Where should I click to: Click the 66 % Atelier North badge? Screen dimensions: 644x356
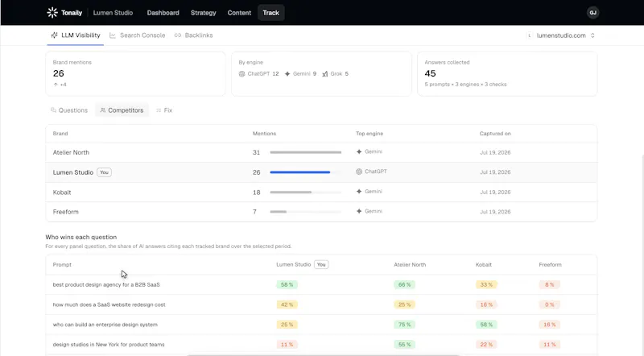click(x=405, y=284)
